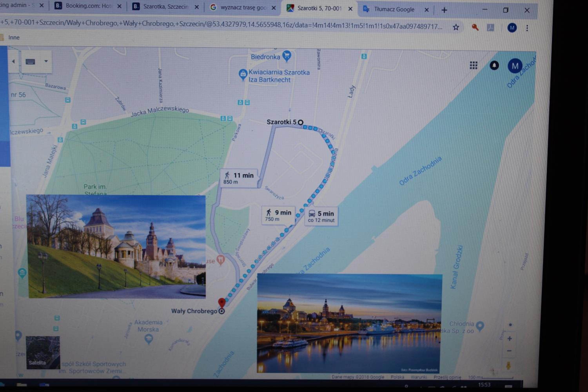Zoom in the map with plus

509,338
